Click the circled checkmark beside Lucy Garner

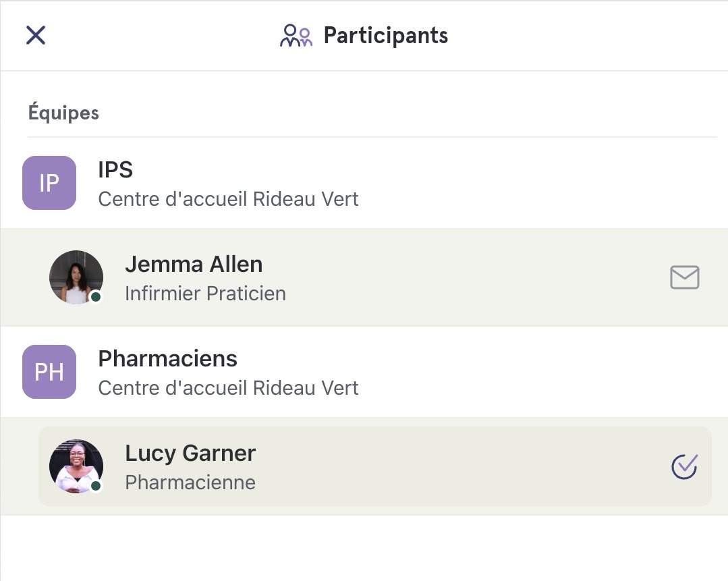click(684, 466)
